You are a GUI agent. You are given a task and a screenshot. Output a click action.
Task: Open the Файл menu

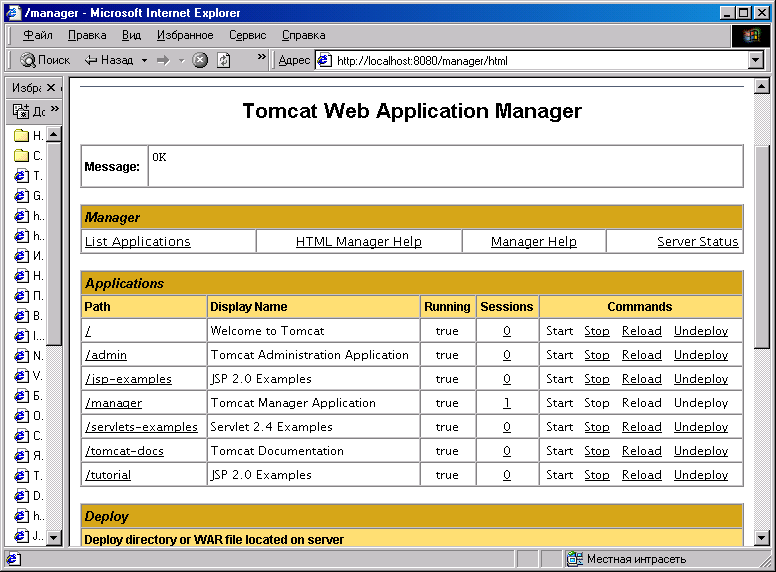[38, 35]
